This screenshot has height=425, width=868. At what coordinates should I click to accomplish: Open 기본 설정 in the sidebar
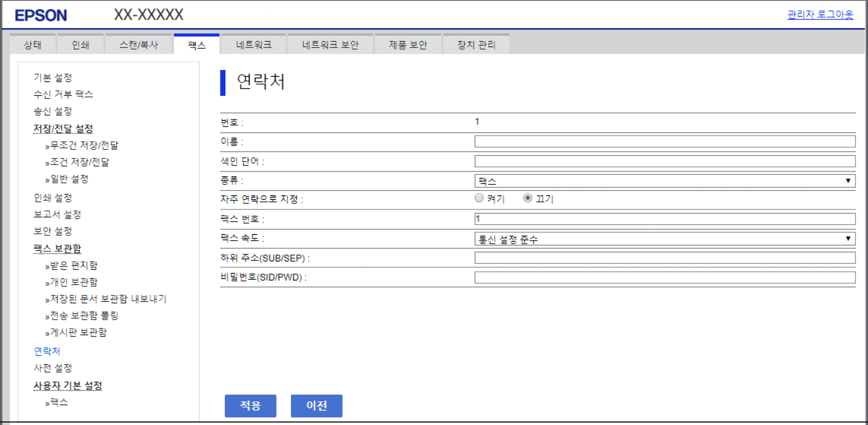52,78
